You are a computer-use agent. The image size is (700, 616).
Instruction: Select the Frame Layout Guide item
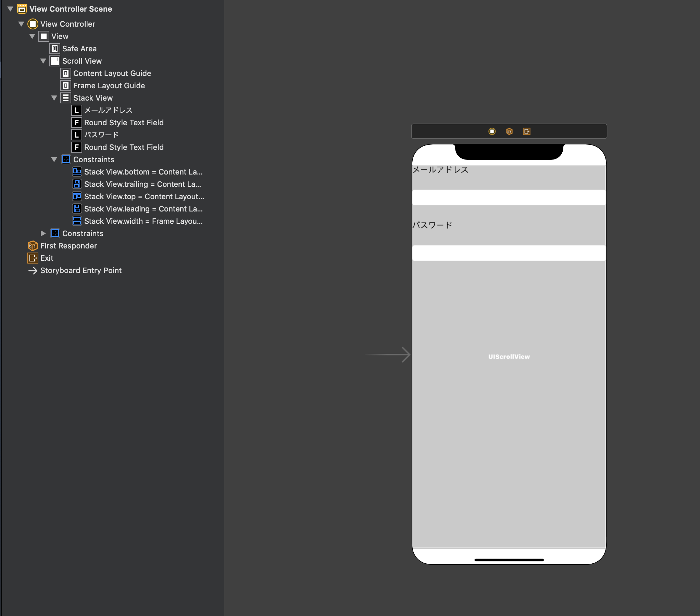click(x=109, y=86)
